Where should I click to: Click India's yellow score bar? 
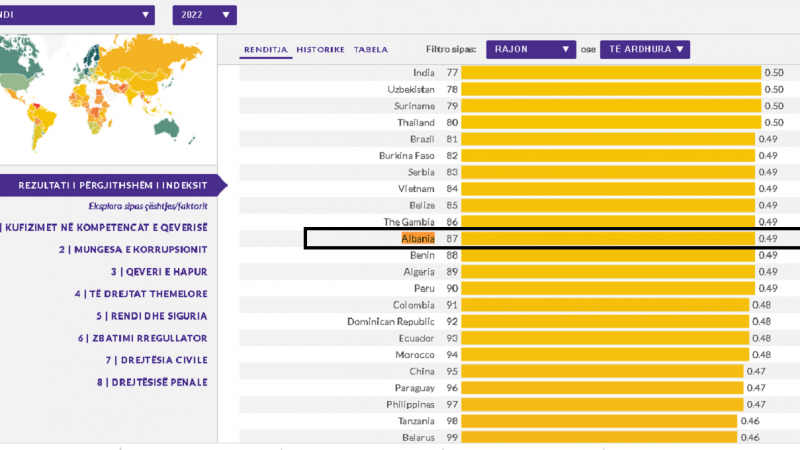(610, 73)
